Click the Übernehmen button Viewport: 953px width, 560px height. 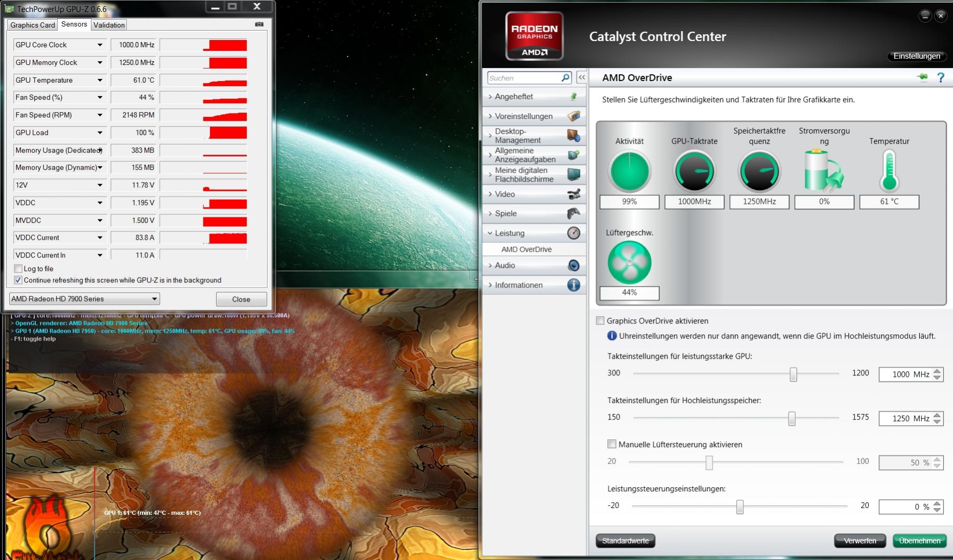[920, 541]
